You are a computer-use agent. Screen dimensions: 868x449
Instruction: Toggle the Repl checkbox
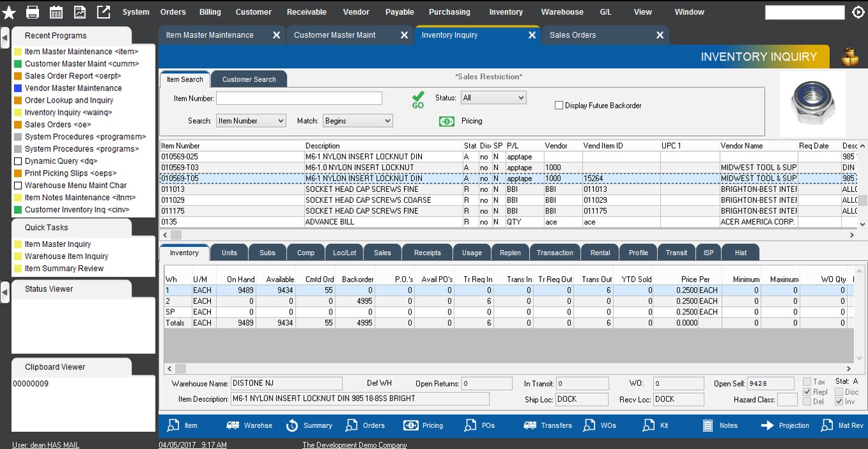pyautogui.click(x=807, y=392)
